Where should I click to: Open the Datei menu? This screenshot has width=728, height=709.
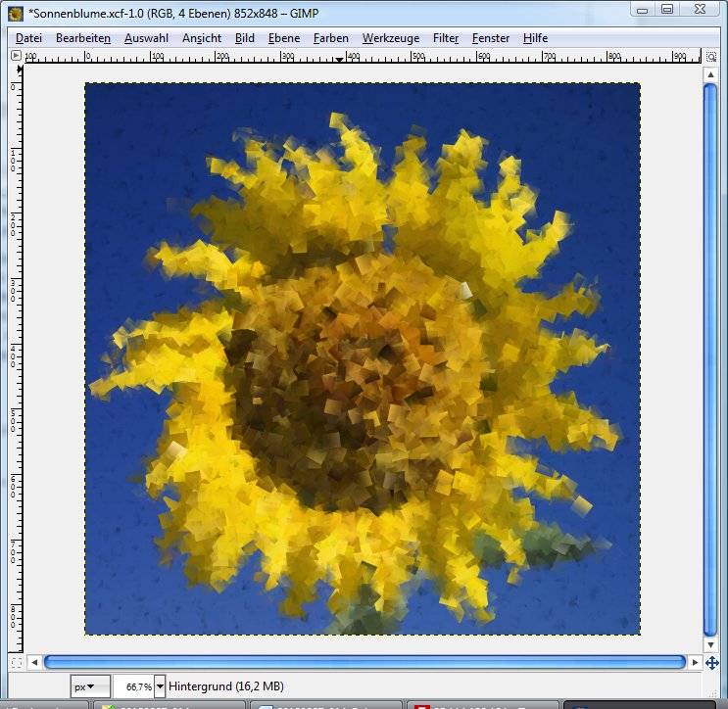tap(29, 38)
